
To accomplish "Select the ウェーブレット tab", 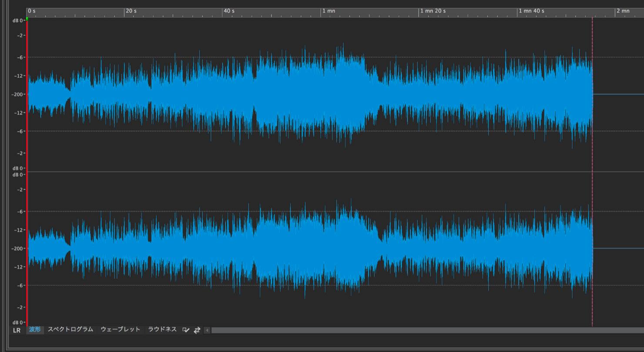I will [121, 329].
